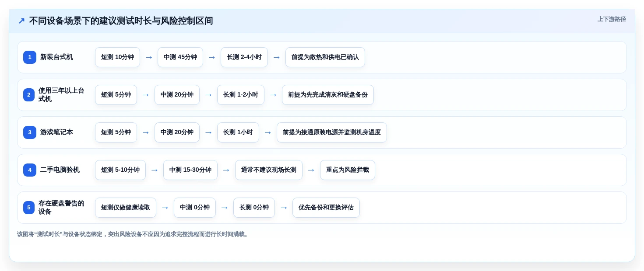Select the 长测 1-2小时 chip
This screenshot has width=644, height=271.
[241, 95]
